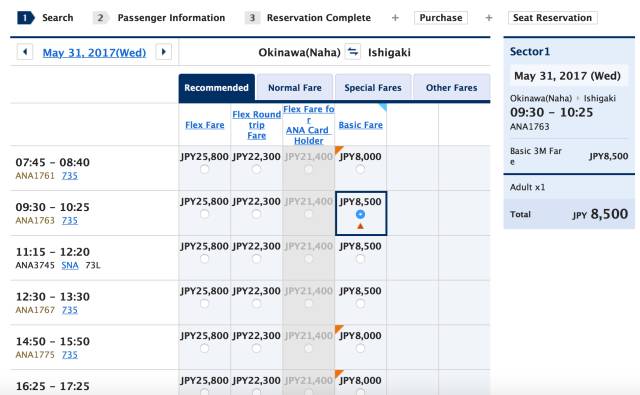Viewport: 640px width, 395px height.
Task: Select Flex Fare JPY25,800 for 14:50 flight
Action: point(204,348)
